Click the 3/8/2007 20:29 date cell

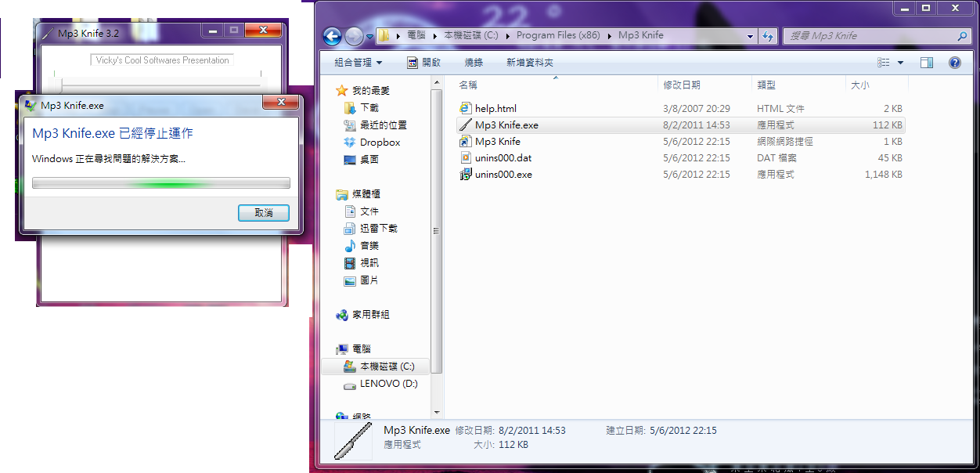(x=696, y=108)
